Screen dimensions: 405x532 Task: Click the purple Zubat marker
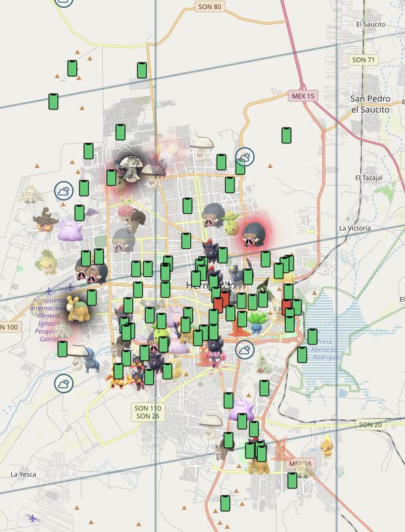[91, 214]
